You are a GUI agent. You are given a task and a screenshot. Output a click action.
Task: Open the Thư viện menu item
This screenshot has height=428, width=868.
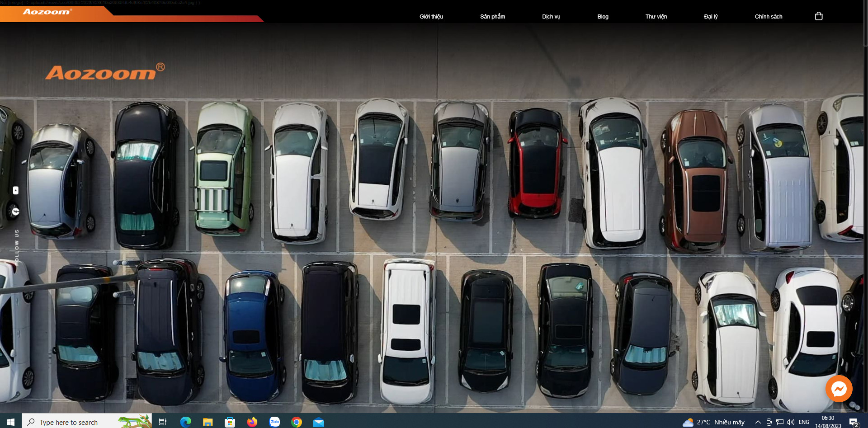(656, 17)
